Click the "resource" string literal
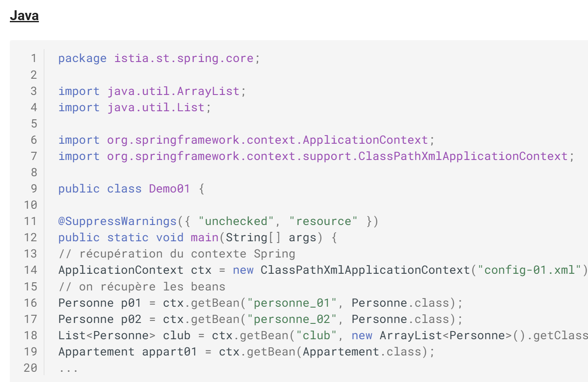The width and height of the screenshot is (588, 382). click(323, 221)
